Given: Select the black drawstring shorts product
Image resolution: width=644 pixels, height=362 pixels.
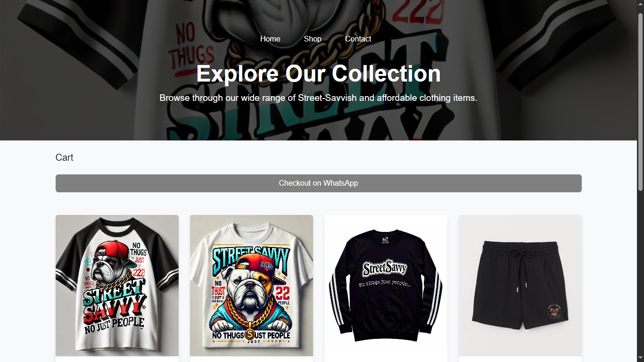Looking at the screenshot, I should click(x=520, y=286).
